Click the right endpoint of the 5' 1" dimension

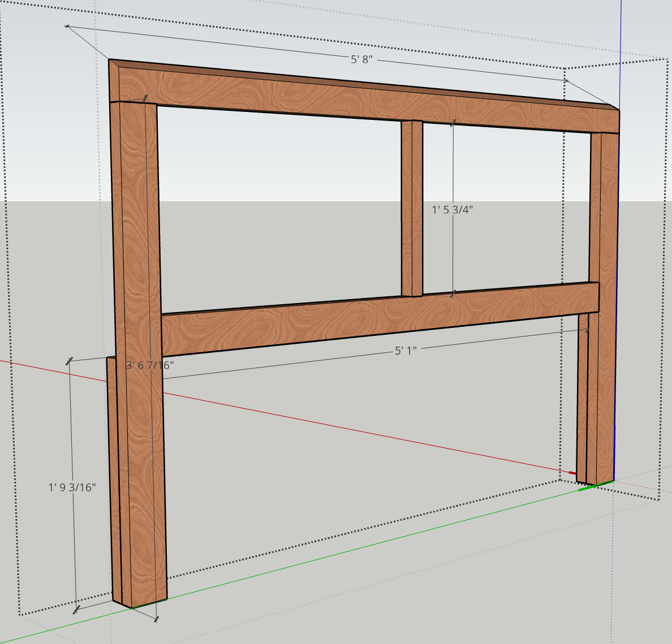pos(588,330)
